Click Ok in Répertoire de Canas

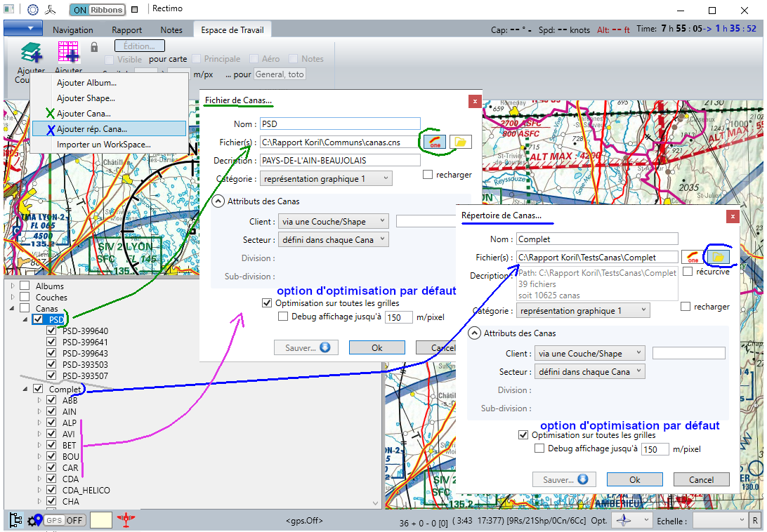coord(634,479)
